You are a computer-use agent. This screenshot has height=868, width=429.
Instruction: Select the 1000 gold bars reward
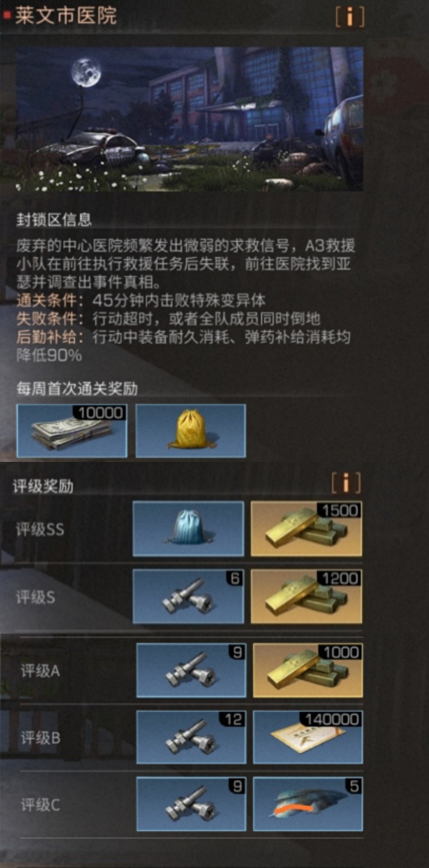pos(308,670)
